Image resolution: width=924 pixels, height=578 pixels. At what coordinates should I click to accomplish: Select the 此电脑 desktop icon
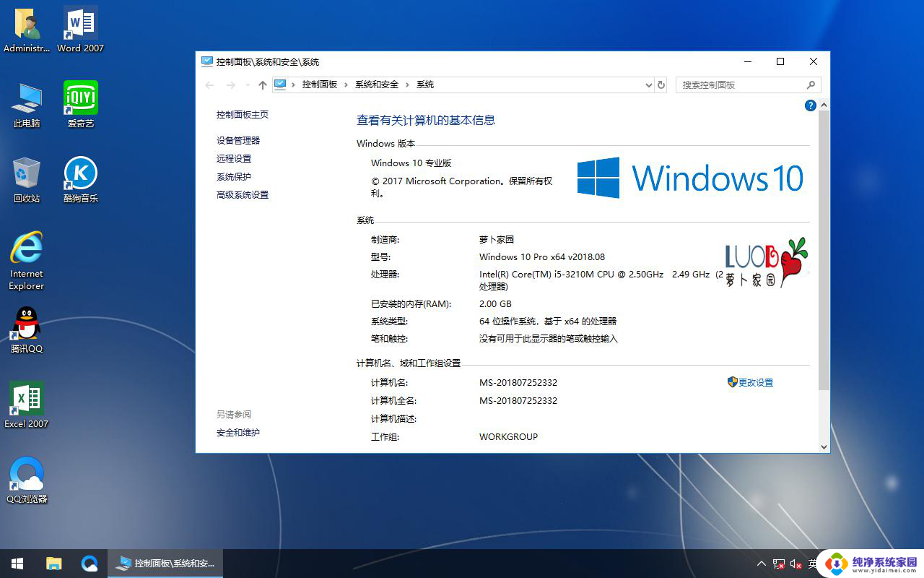[x=27, y=105]
